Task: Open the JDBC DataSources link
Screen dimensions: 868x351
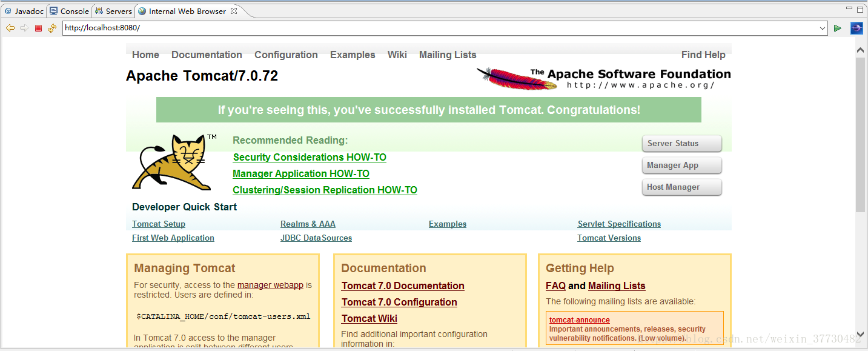Action: coord(316,238)
